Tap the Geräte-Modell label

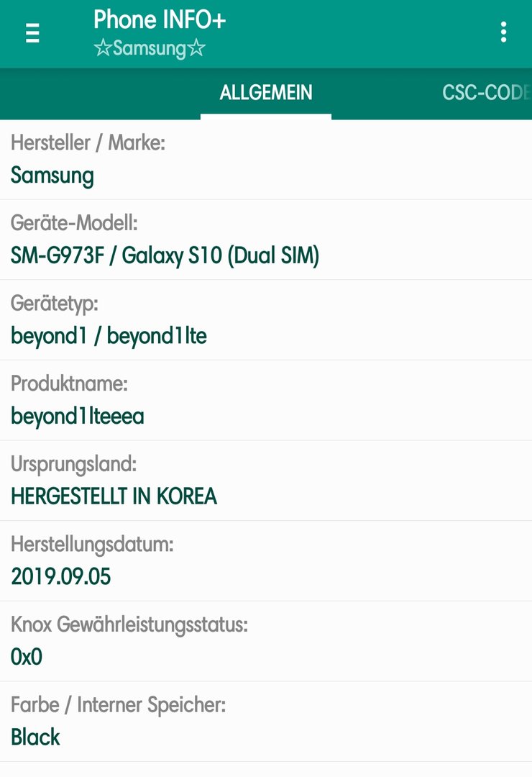click(74, 223)
